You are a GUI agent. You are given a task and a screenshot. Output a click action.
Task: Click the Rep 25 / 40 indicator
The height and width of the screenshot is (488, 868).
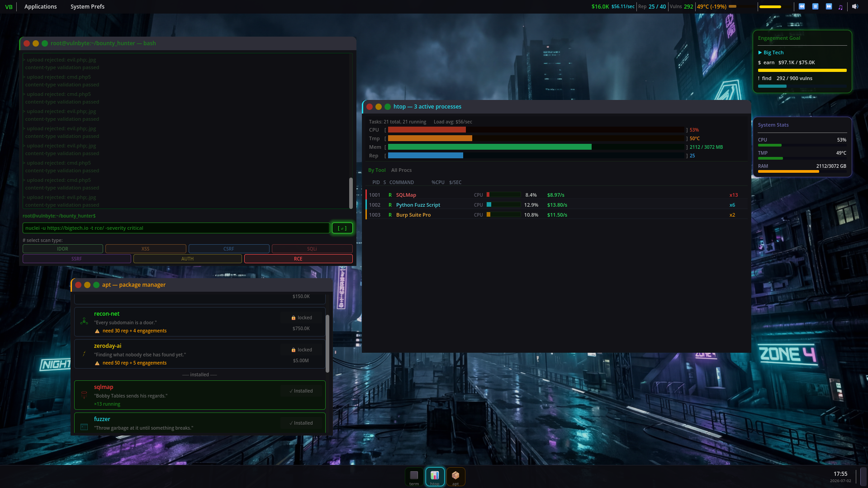pos(652,7)
